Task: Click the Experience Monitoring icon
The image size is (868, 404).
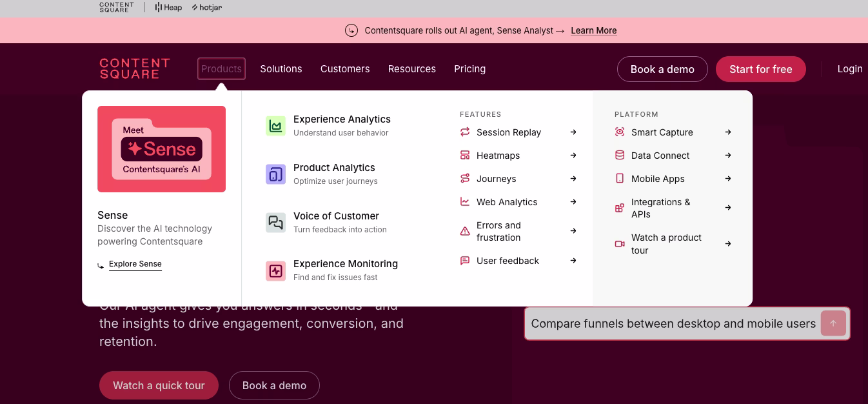Action: coord(276,270)
